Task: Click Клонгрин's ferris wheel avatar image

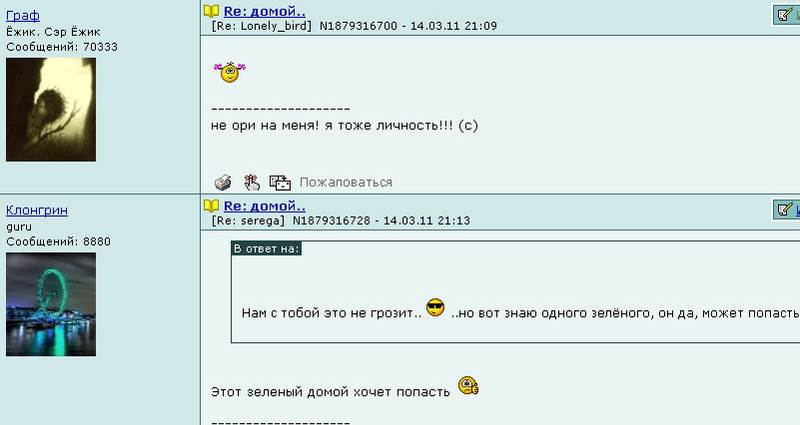Action: tap(51, 305)
